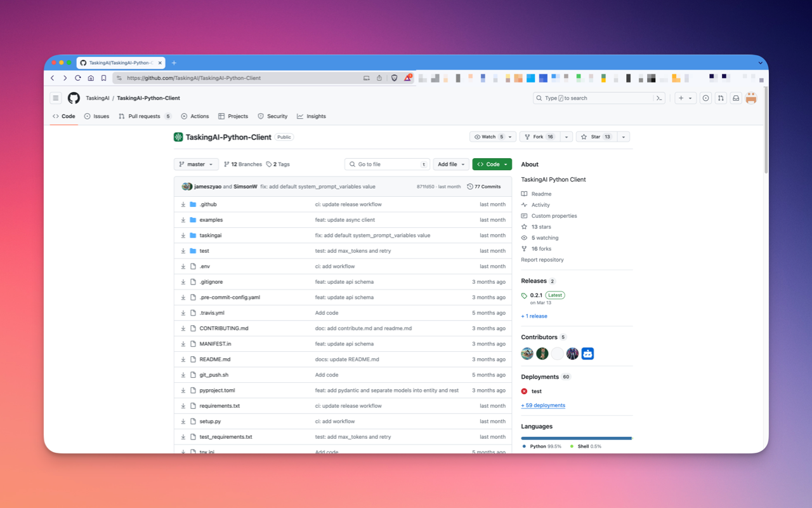Download the examples folder via its download icon
812x508 pixels.
[x=183, y=220]
